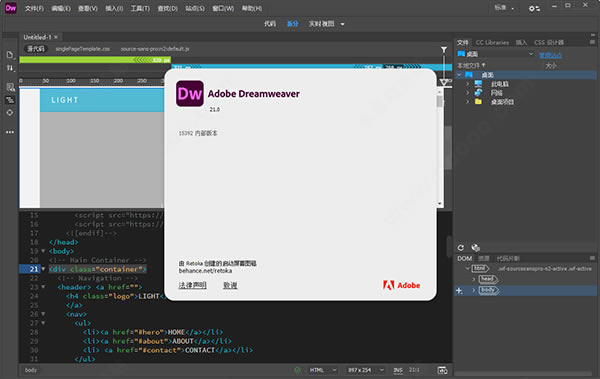Expand the head node in DOM panel

pos(474,279)
